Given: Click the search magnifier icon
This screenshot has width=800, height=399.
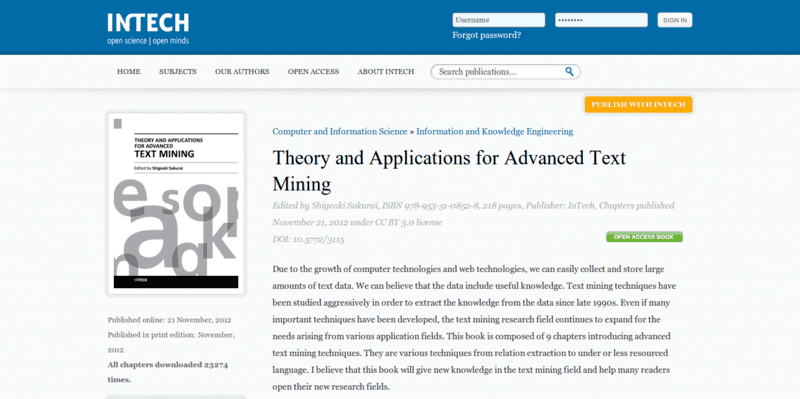Looking at the screenshot, I should (569, 71).
